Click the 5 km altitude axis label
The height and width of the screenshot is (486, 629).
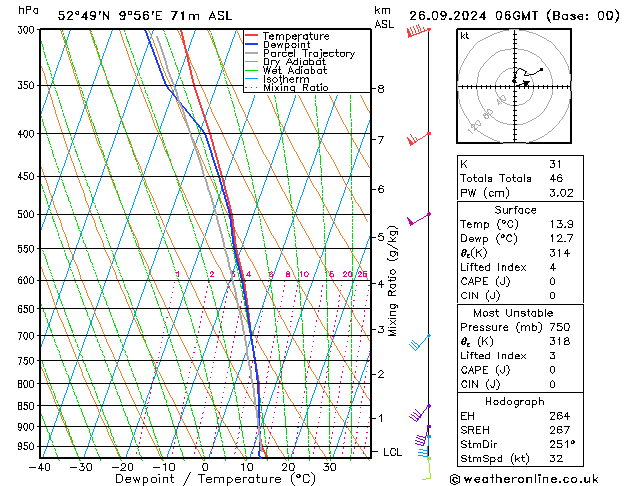(x=381, y=237)
